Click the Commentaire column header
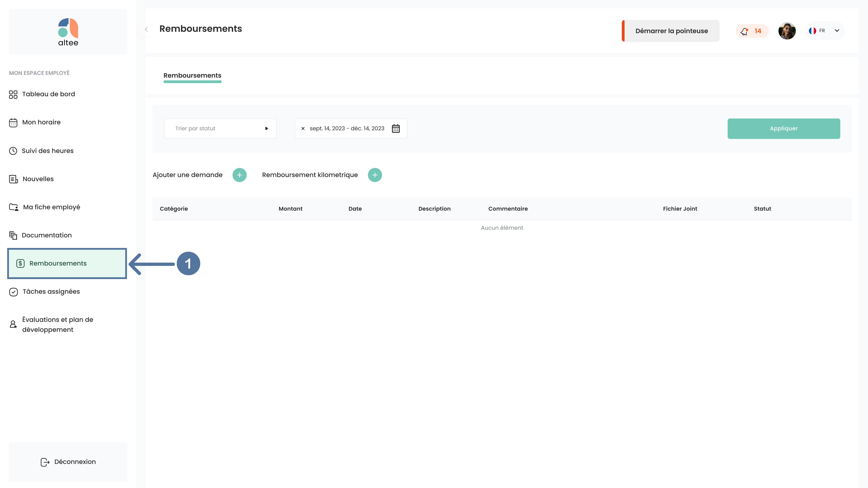This screenshot has width=868, height=488. pos(508,209)
